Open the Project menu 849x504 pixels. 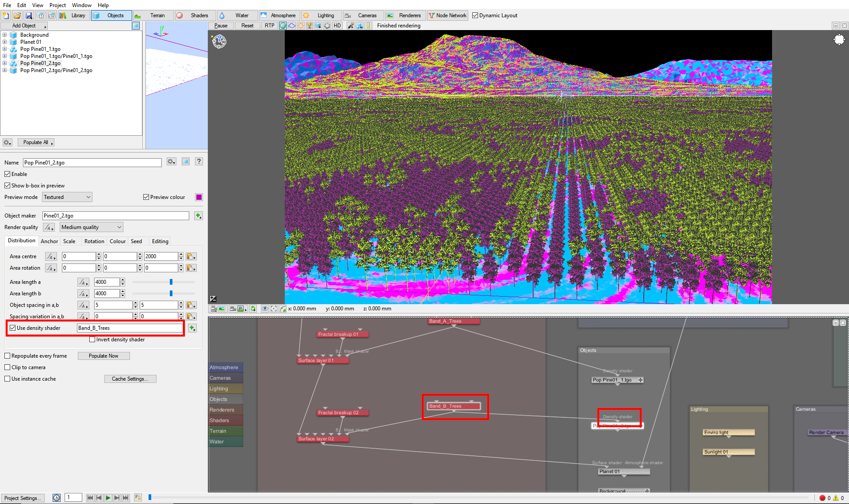pyautogui.click(x=57, y=5)
